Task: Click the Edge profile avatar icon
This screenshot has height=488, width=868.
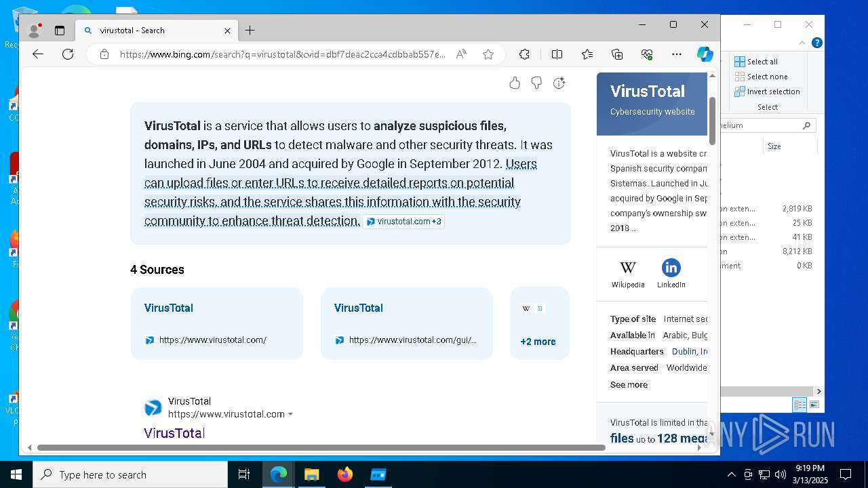Action: 34,30
